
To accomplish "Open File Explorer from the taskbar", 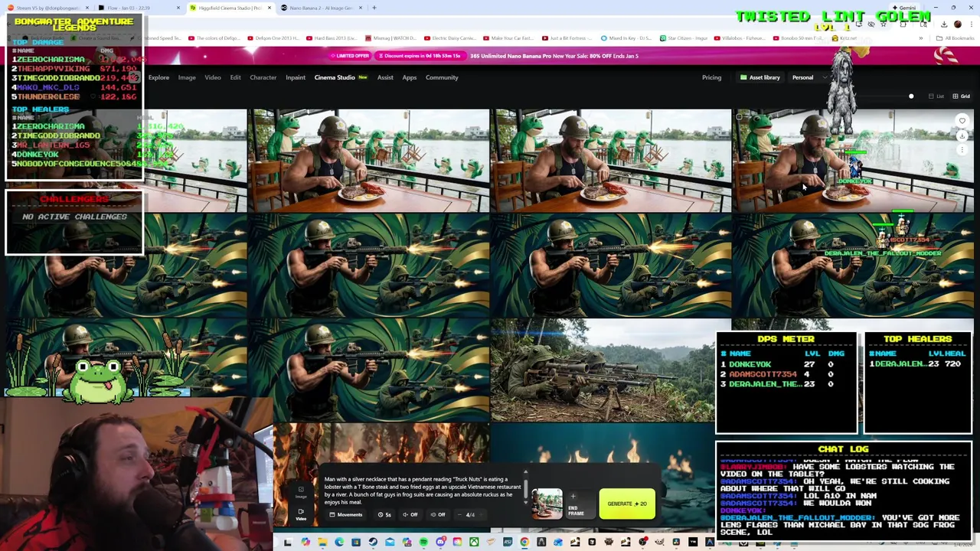I will pos(322,543).
